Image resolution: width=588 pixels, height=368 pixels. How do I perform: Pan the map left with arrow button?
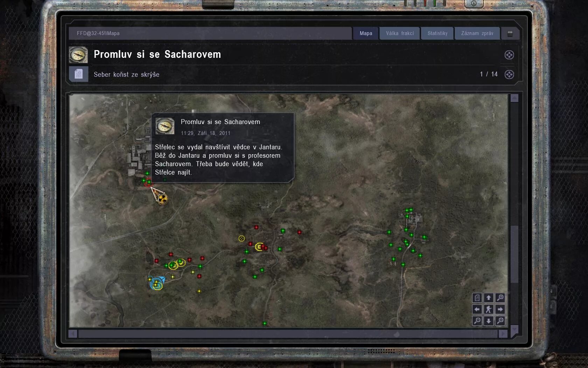[477, 309]
